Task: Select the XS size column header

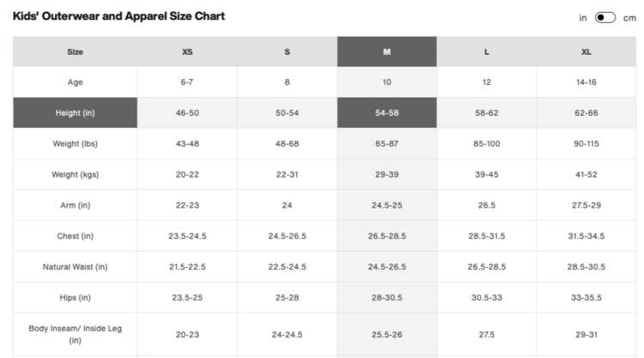Action: click(187, 52)
